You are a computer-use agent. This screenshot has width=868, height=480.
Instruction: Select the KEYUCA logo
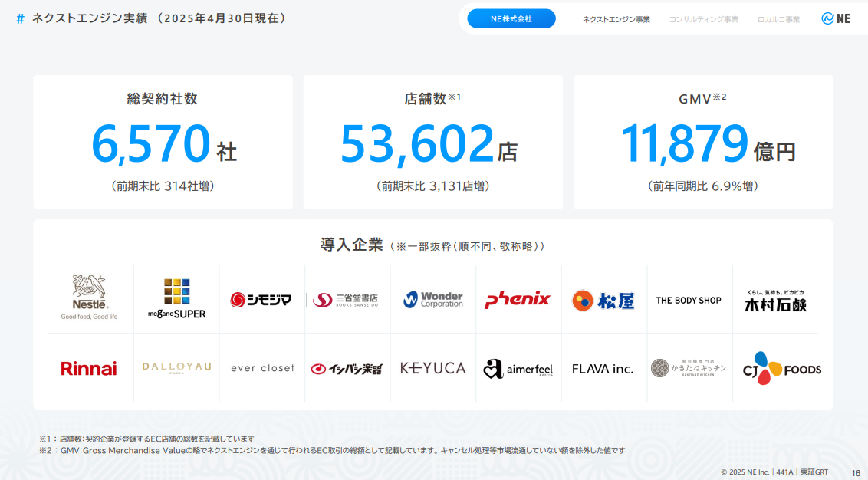coord(433,368)
